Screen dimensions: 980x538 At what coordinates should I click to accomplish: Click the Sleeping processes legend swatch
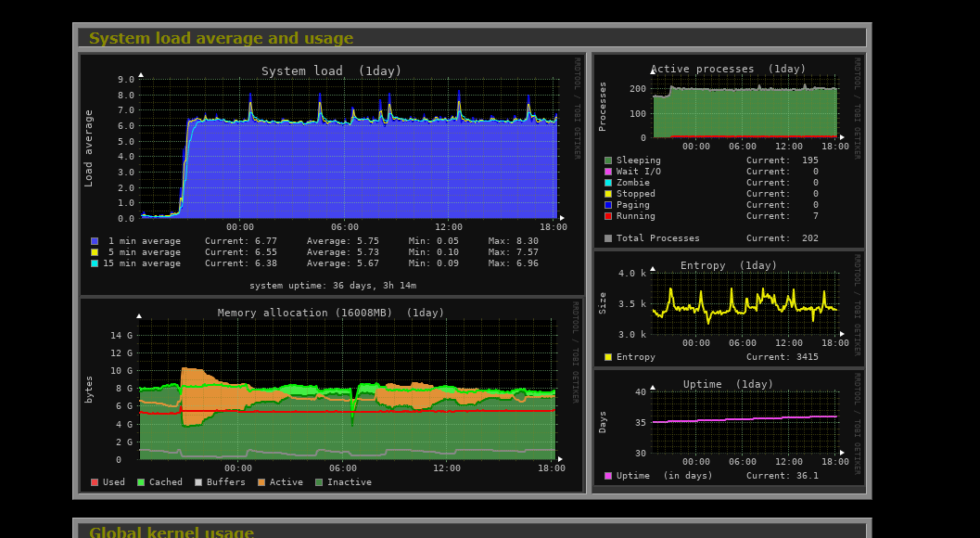point(608,160)
